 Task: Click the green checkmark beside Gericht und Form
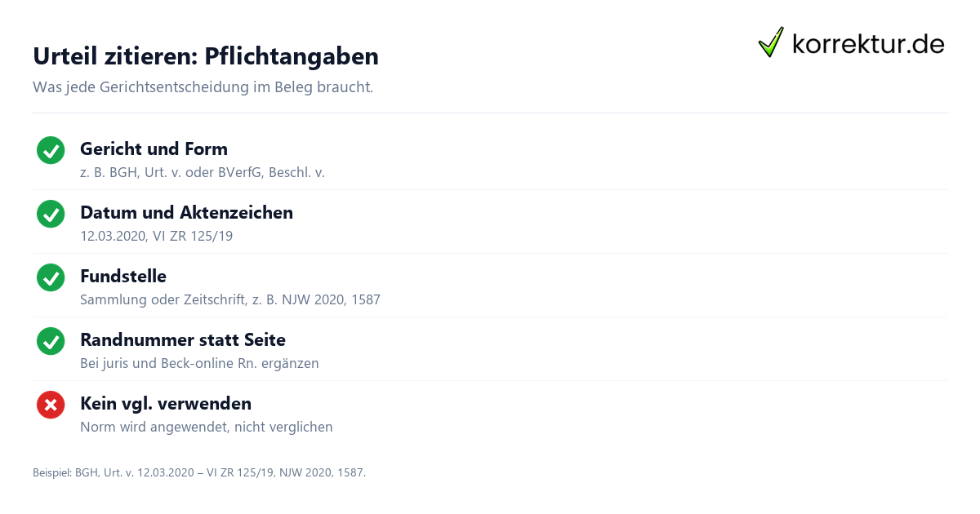[51, 150]
